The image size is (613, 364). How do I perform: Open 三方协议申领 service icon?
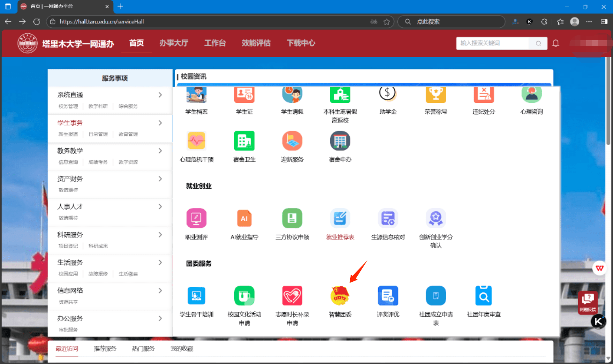(x=292, y=219)
